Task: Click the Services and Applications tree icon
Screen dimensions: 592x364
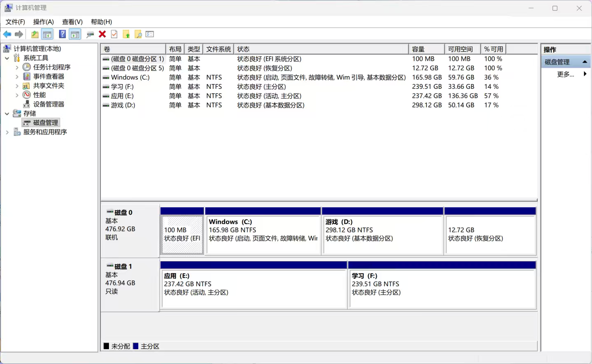Action: point(17,132)
